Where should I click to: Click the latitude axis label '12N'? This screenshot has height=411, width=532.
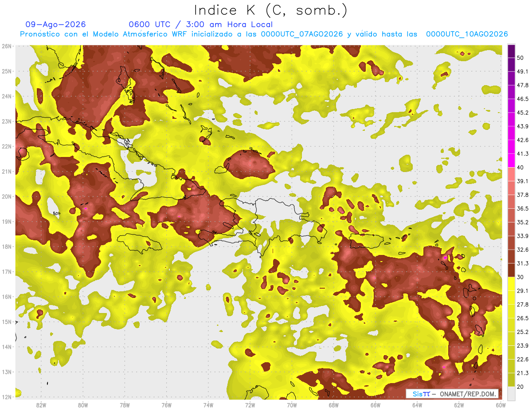point(7,397)
